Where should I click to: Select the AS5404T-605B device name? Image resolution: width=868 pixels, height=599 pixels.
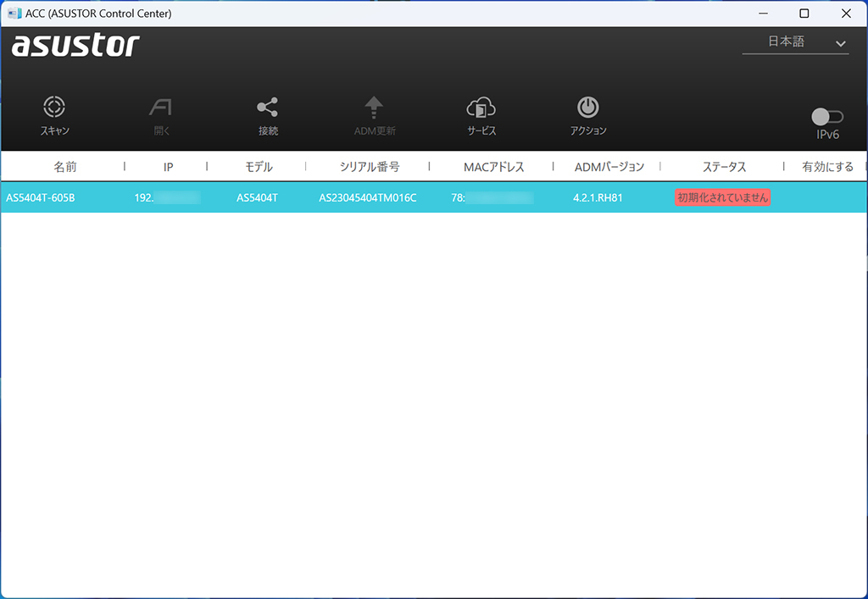tap(41, 197)
